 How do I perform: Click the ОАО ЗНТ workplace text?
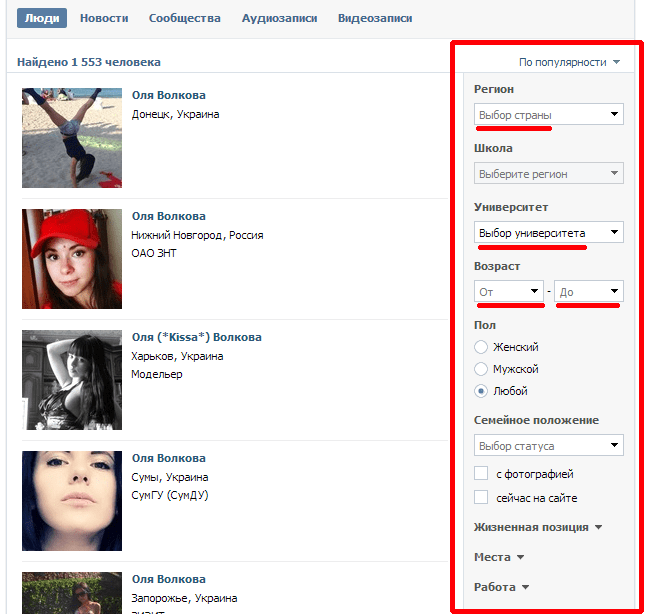click(154, 253)
